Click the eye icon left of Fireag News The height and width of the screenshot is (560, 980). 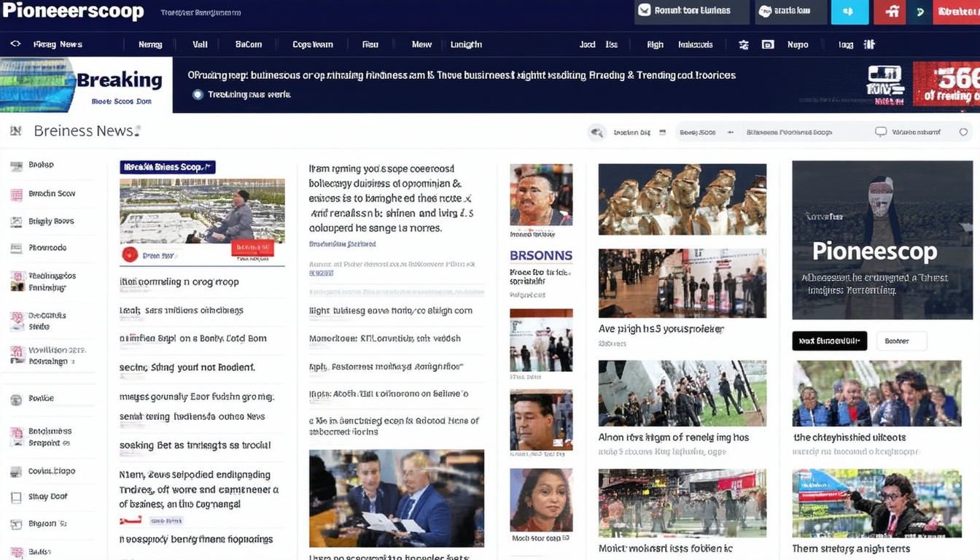15,44
